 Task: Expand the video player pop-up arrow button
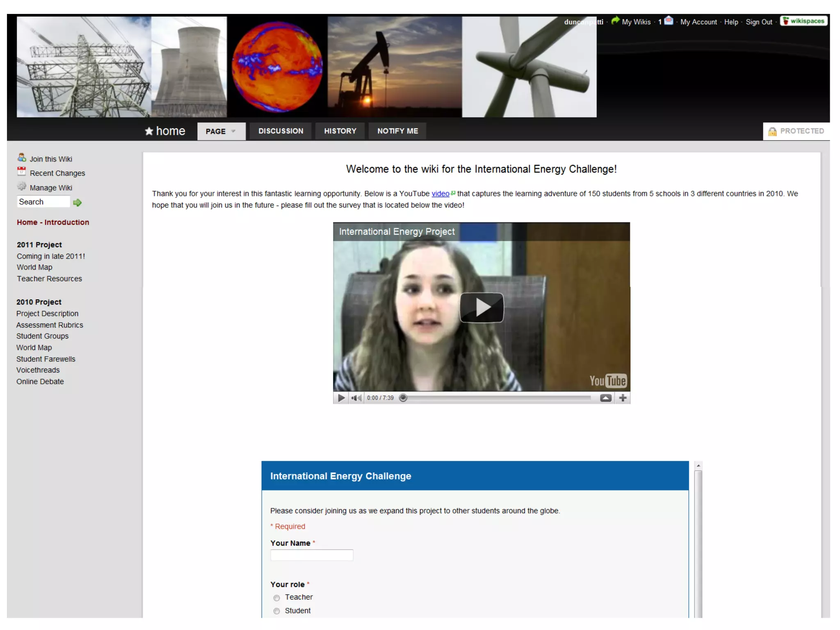(605, 398)
